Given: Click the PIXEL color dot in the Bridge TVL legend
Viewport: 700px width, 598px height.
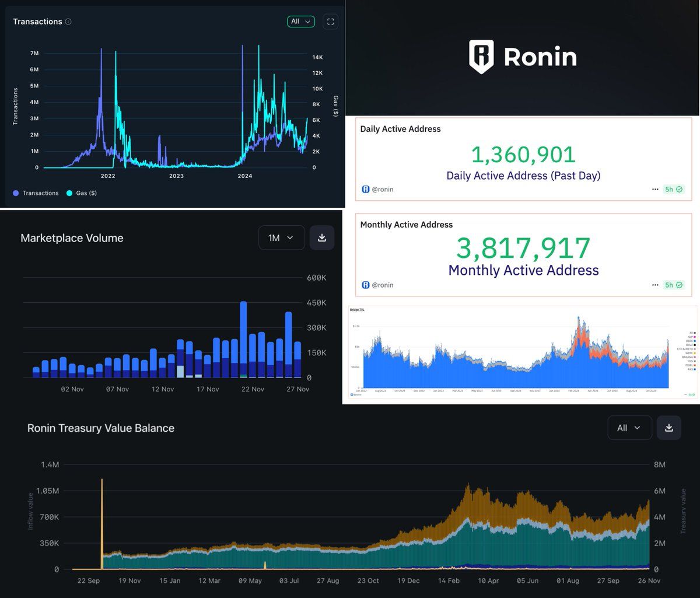Looking at the screenshot, I should click(x=695, y=365).
